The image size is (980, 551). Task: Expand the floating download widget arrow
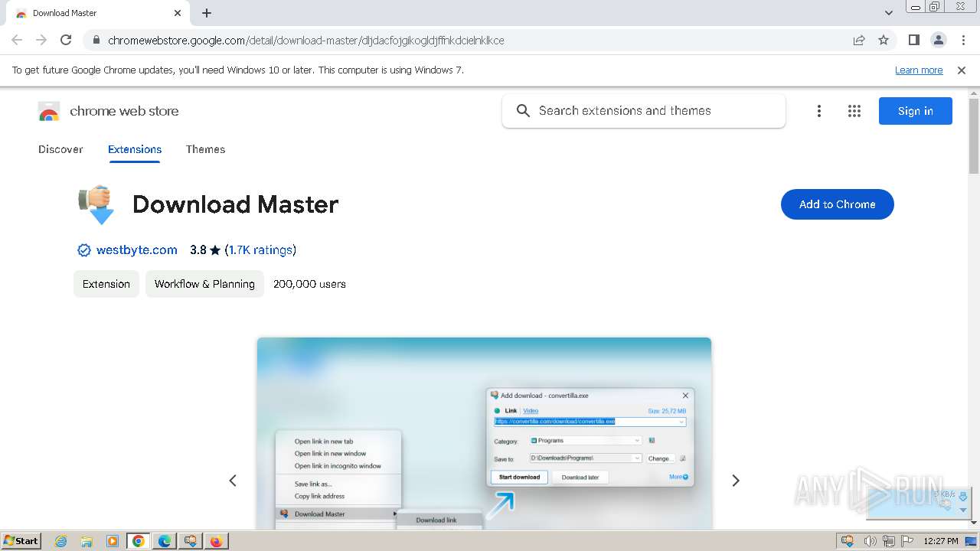pyautogui.click(x=963, y=509)
